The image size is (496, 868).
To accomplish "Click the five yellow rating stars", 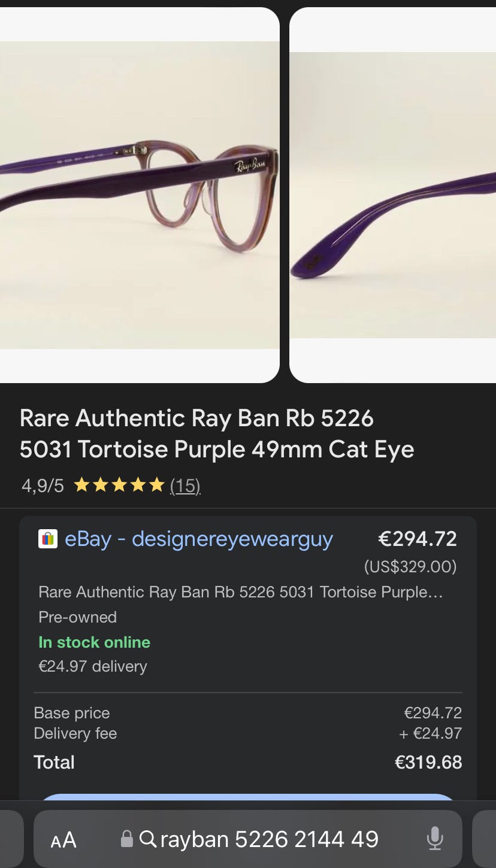I will (119, 485).
